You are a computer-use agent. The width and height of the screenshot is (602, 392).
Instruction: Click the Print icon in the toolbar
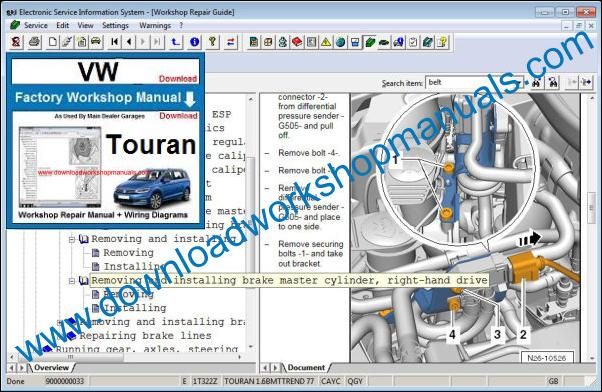(35, 41)
